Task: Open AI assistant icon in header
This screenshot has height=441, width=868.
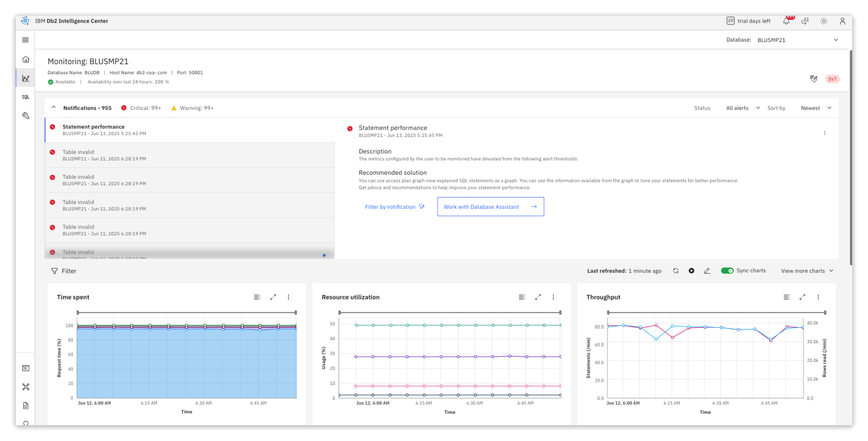Action: [805, 21]
